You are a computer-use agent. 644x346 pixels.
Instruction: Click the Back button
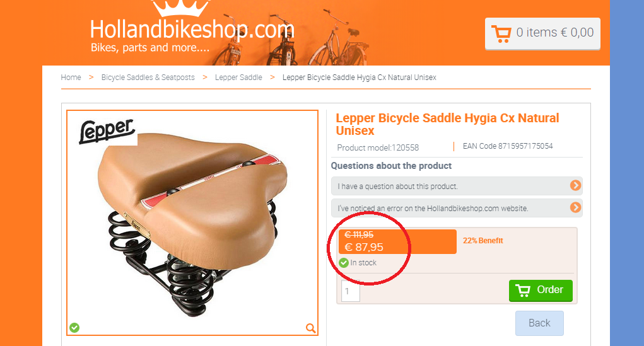pyautogui.click(x=539, y=323)
